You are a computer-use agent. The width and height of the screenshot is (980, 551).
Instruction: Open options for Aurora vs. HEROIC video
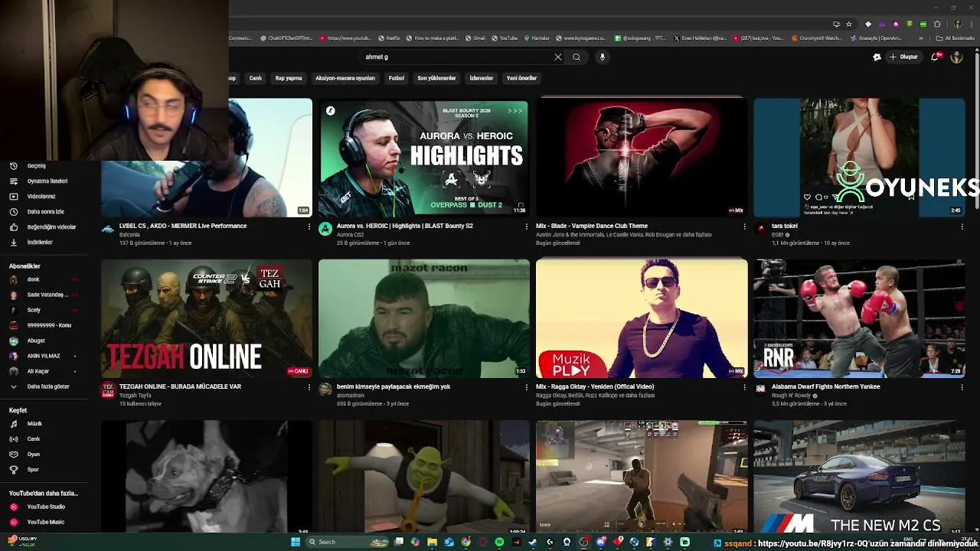point(527,227)
